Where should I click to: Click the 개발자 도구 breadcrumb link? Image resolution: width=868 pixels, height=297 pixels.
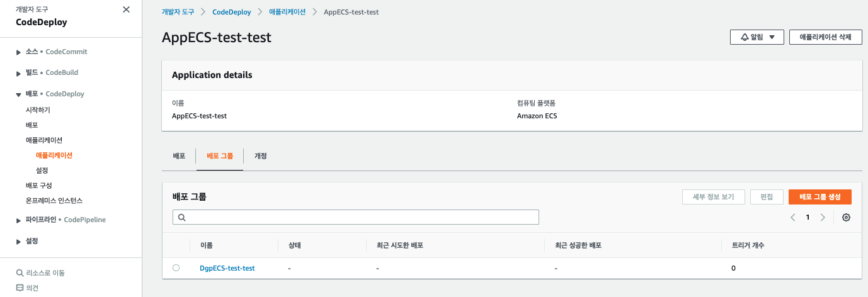[x=177, y=12]
